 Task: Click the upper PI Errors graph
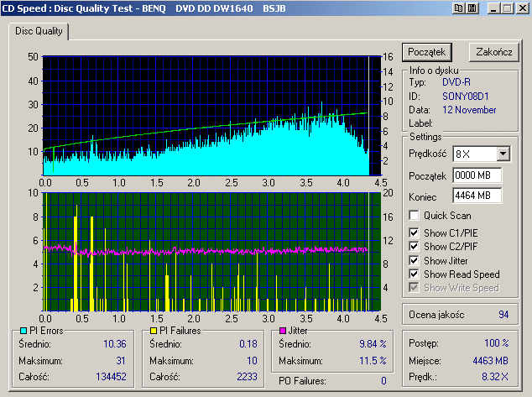click(211, 116)
